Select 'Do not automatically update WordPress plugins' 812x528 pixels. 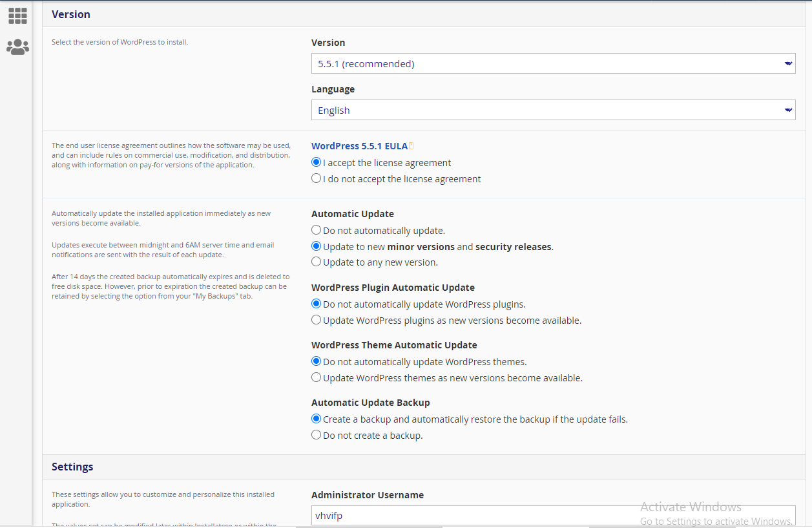coord(316,304)
